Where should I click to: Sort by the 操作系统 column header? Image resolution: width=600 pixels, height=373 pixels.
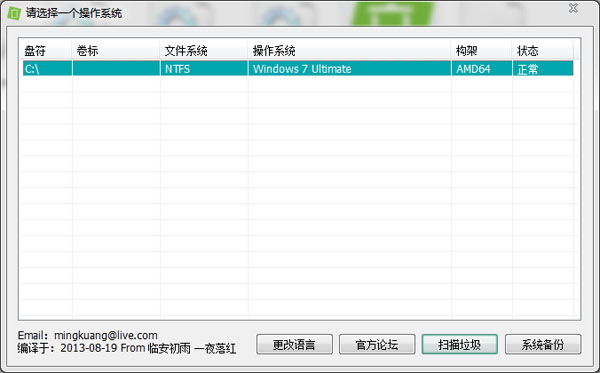349,50
